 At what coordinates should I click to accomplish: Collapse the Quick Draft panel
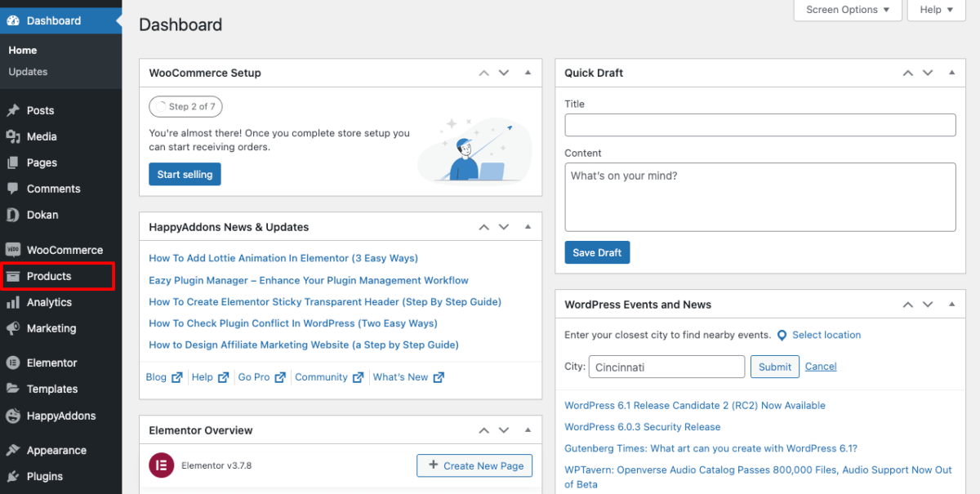click(x=951, y=73)
